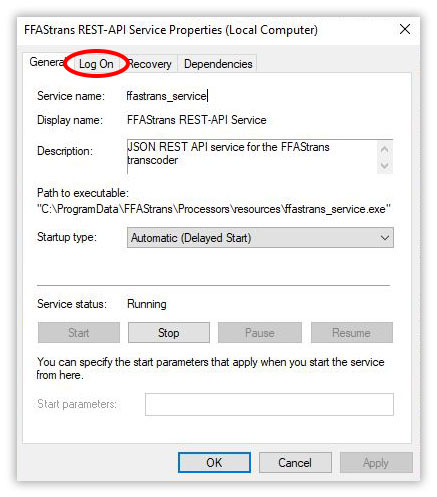Viewport: 437px width, 497px height.
Task: Click the path to executable text
Action: 214,209
